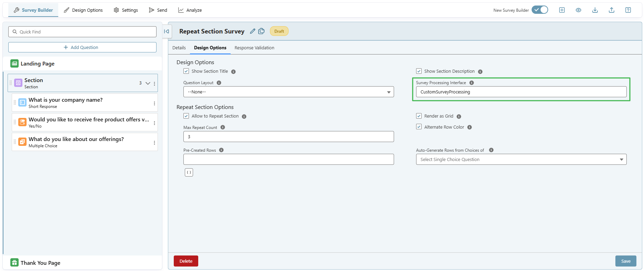Show info for Survey Processing Interface
Image resolution: width=644 pixels, height=271 pixels.
tap(472, 83)
